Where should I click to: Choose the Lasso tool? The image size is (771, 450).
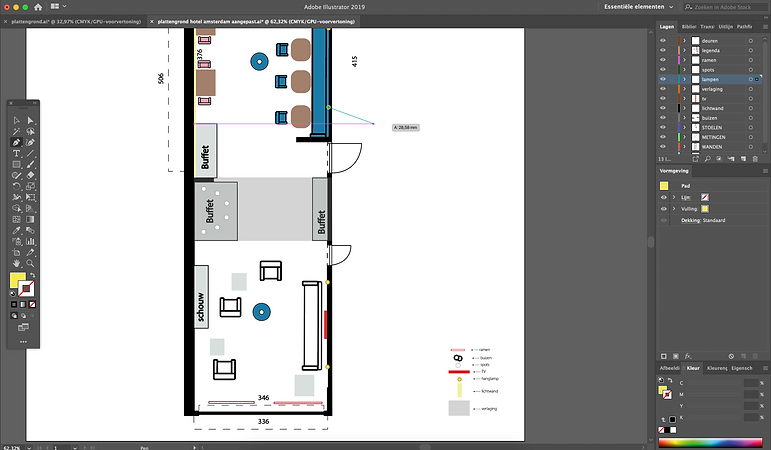coord(30,131)
